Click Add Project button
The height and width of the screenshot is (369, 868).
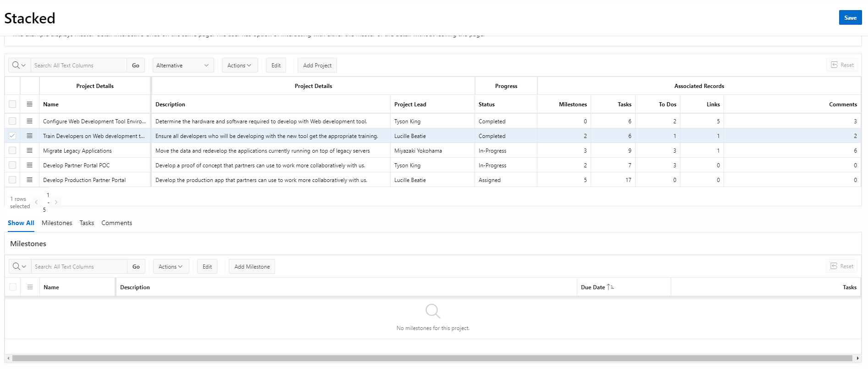(317, 65)
